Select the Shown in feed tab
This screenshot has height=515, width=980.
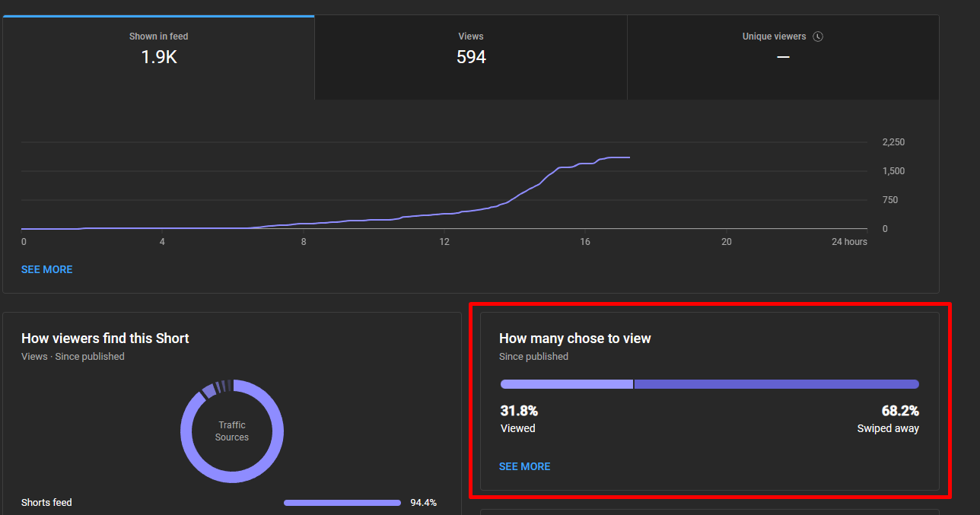click(x=158, y=57)
